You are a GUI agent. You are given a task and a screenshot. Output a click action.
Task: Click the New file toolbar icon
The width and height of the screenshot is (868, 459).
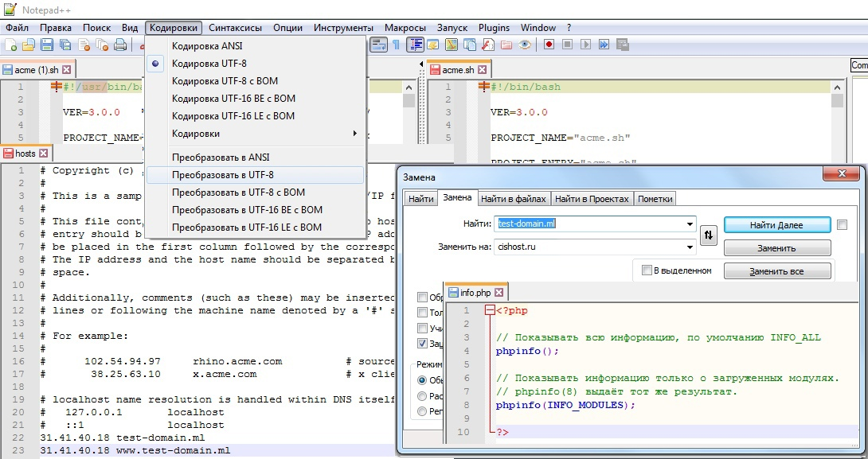tap(10, 45)
